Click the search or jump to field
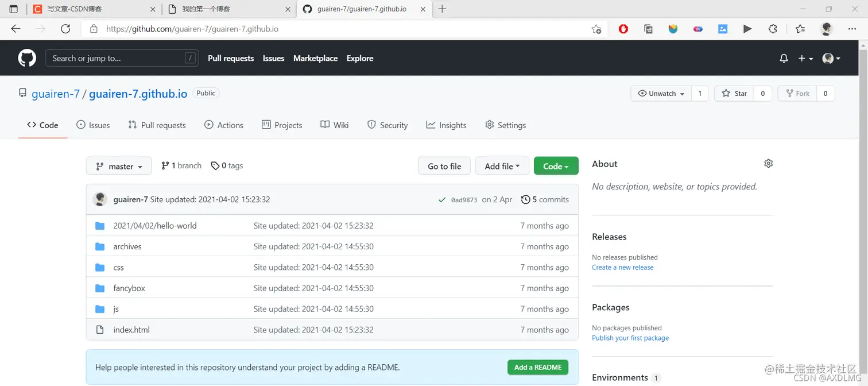The image size is (868, 386). 122,58
